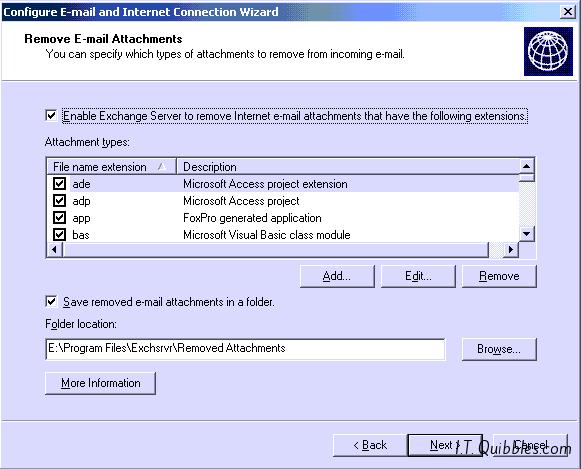Click the globe wizard icon
This screenshot has width=581, height=469.
[x=548, y=51]
